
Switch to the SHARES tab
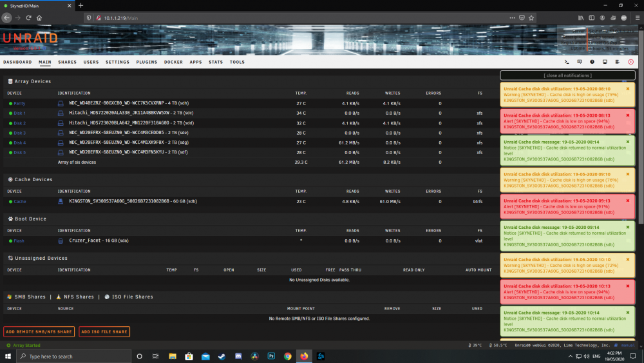[x=68, y=62]
